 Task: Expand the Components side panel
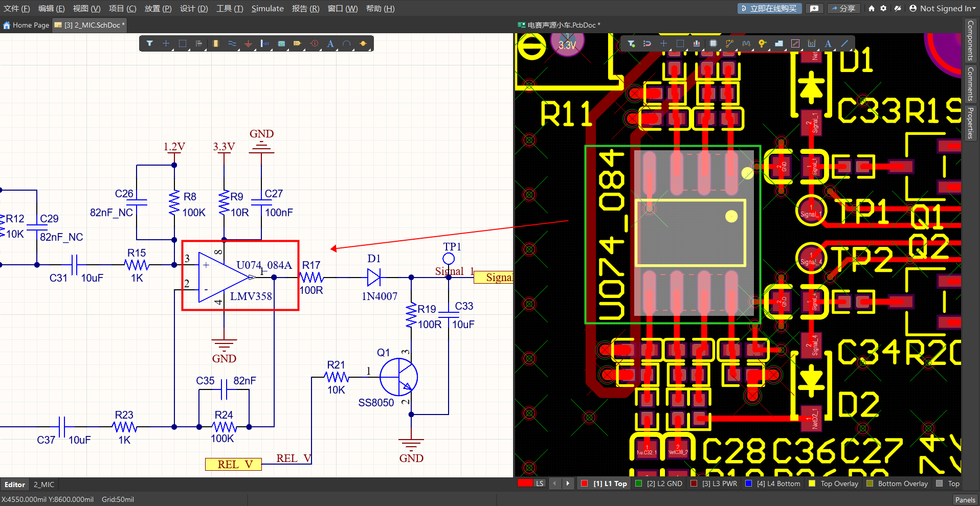point(970,41)
